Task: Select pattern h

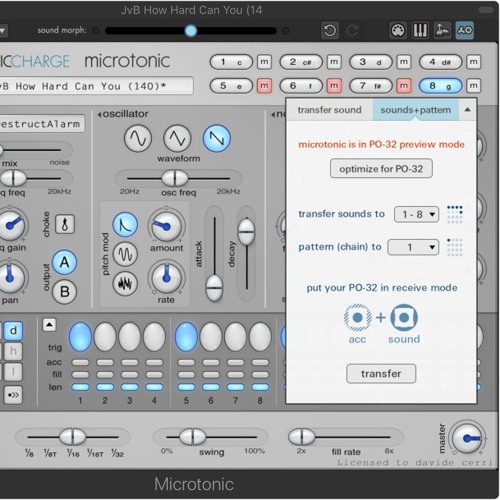Action: pyautogui.click(x=13, y=351)
